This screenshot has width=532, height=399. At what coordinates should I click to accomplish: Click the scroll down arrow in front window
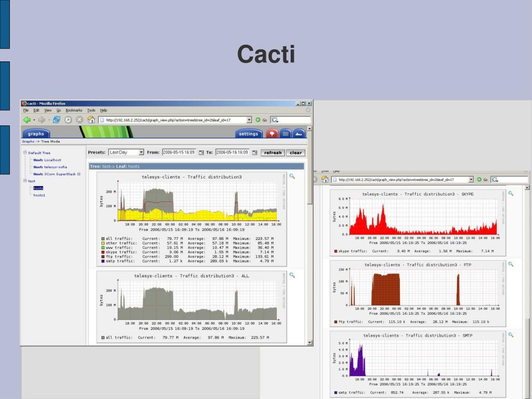309,343
